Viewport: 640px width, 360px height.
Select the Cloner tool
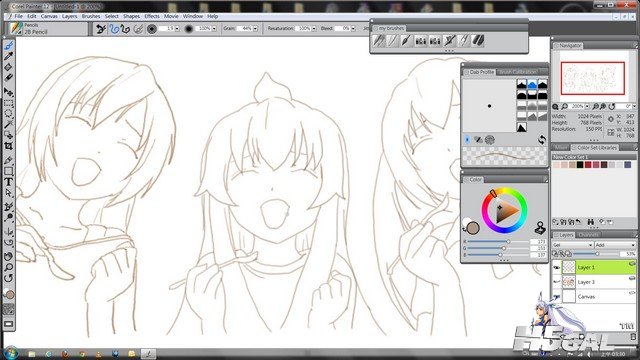[9, 207]
